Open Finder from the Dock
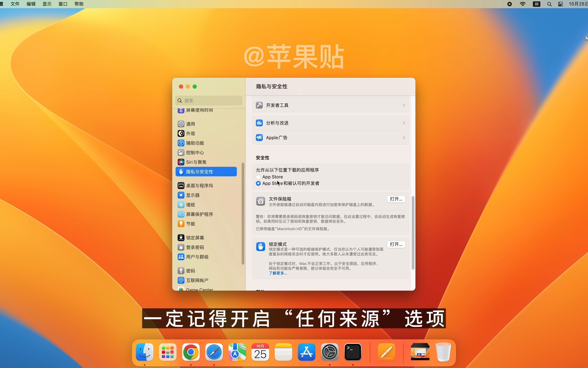The height and width of the screenshot is (368, 588). tap(145, 352)
